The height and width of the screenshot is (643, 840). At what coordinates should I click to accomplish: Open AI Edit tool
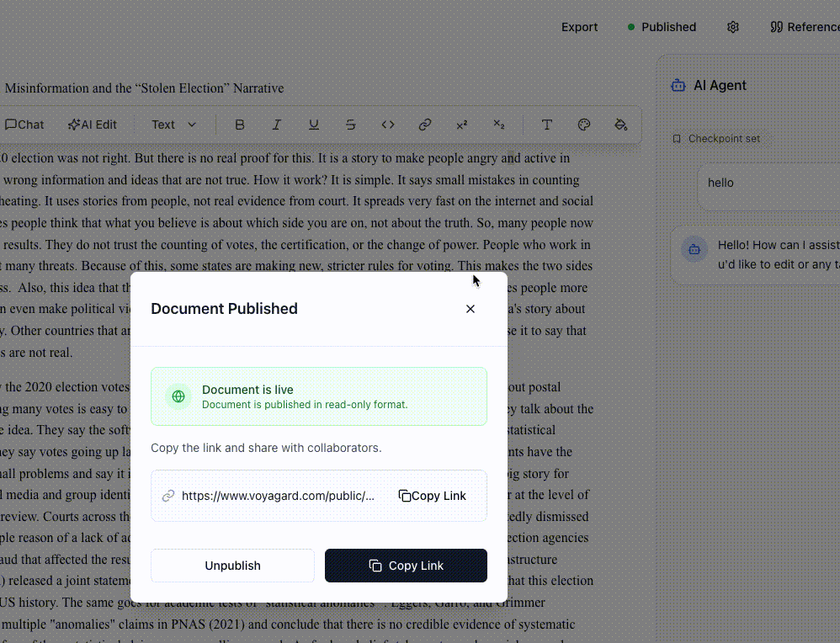point(93,125)
